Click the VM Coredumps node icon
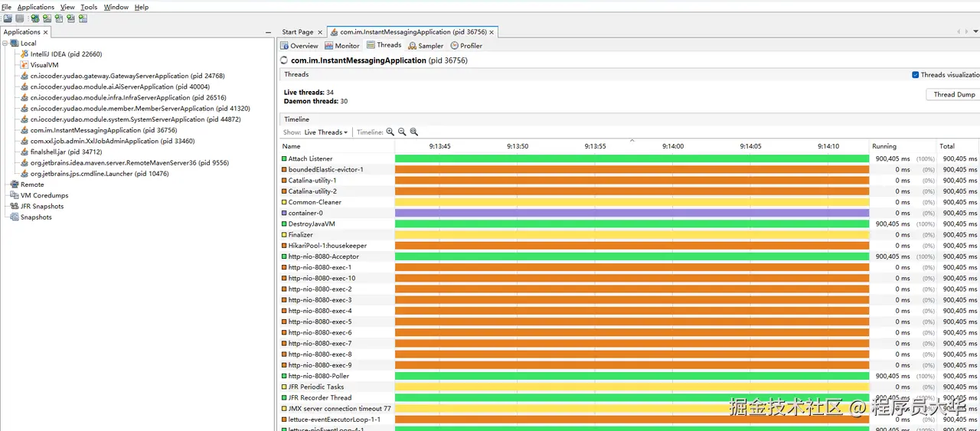 tap(15, 195)
